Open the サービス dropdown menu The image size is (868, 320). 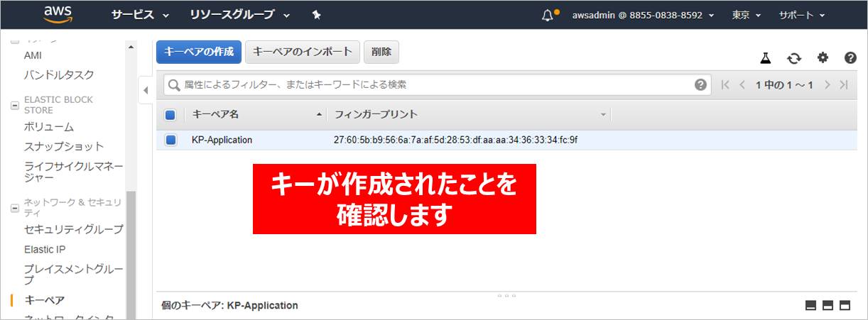140,15
